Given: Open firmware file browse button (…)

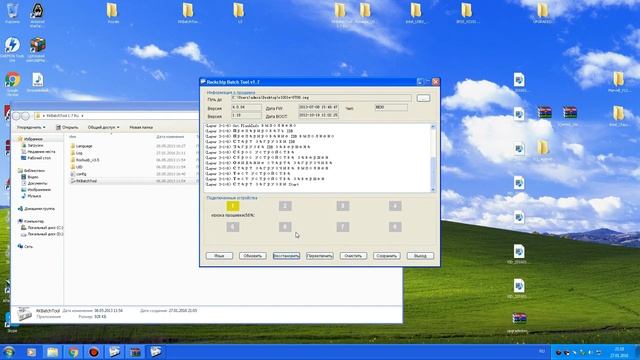Looking at the screenshot, I should tap(423, 98).
